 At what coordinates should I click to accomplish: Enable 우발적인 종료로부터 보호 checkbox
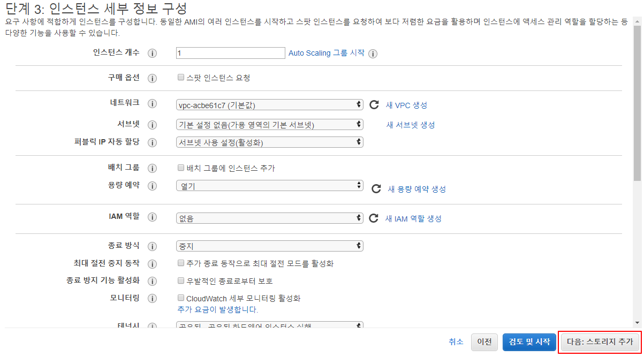(x=181, y=280)
